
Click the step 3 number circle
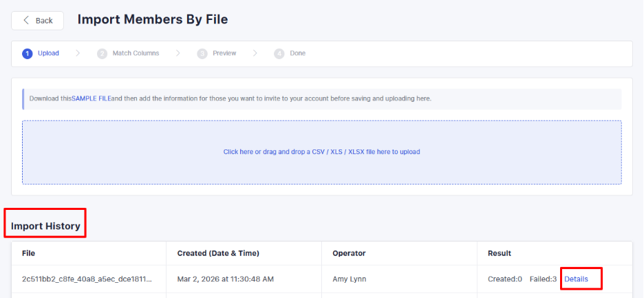[202, 54]
